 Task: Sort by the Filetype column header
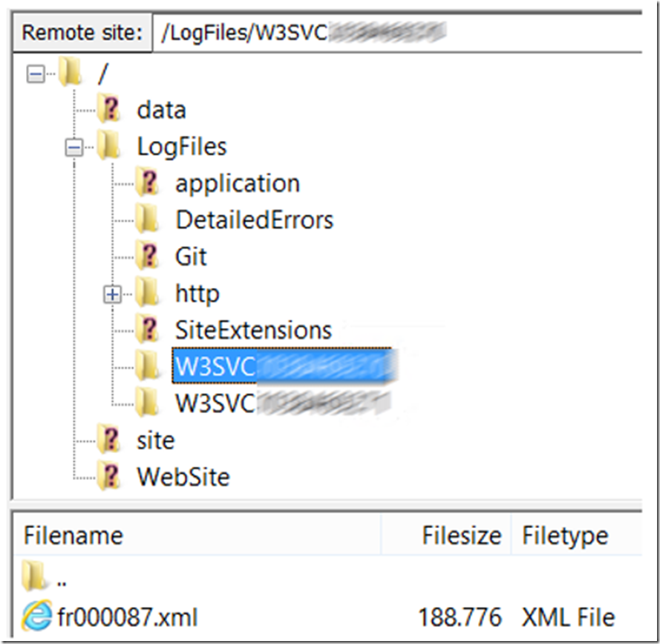coord(577,536)
